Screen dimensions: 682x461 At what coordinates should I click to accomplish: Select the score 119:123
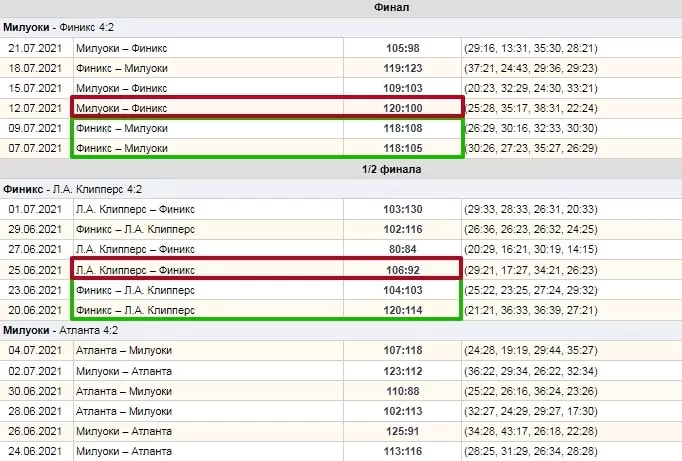(403, 68)
